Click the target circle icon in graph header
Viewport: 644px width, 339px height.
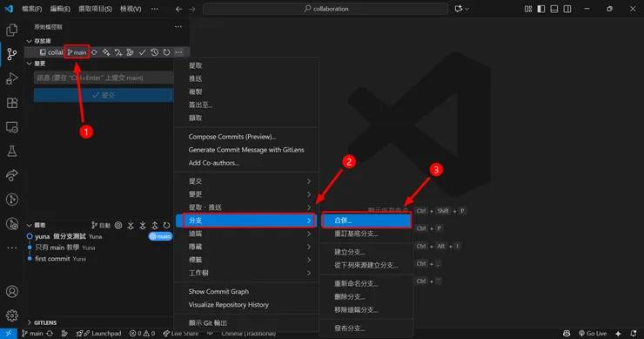pyautogui.click(x=118, y=226)
